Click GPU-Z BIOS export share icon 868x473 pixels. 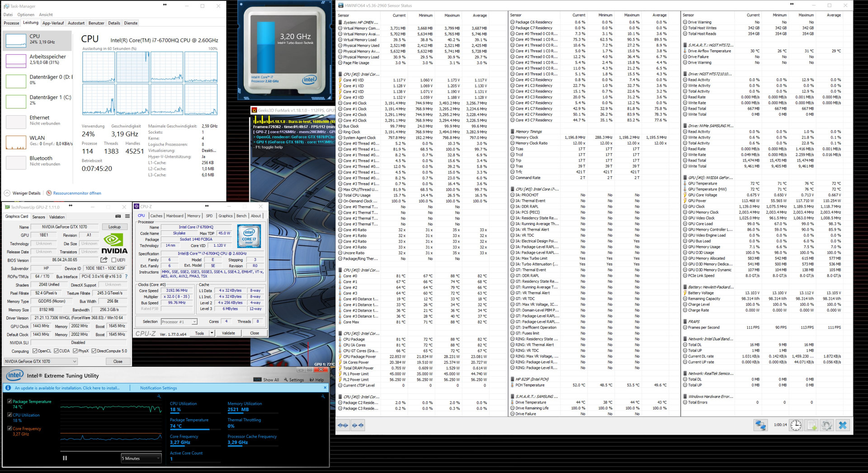[104, 260]
